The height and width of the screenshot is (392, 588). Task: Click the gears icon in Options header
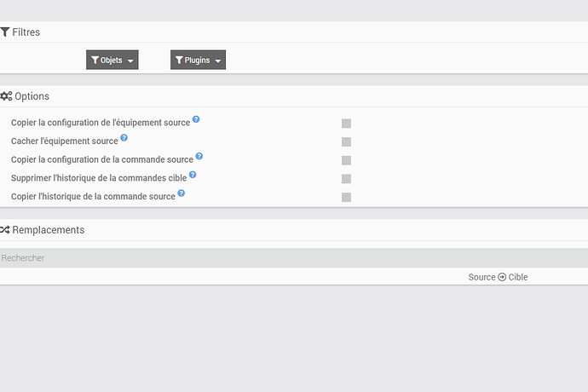click(x=6, y=96)
